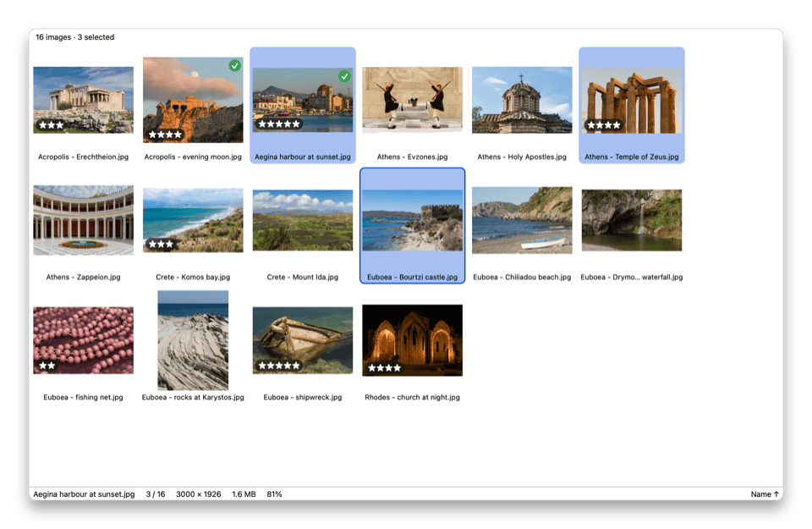Click the filename 'Athens - Temple of Zeus.jpg'
The height and width of the screenshot is (529, 812).
(632, 157)
